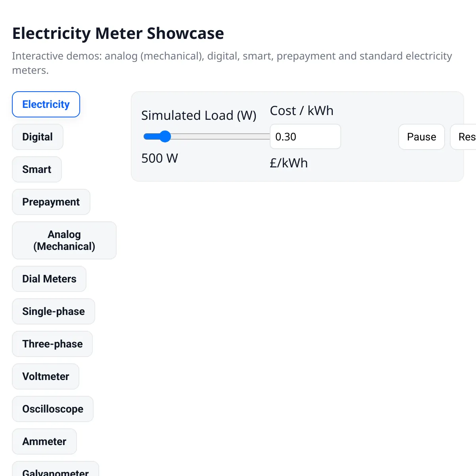Click the 500 W load value
Screen dimensions: 476x476
(x=160, y=158)
